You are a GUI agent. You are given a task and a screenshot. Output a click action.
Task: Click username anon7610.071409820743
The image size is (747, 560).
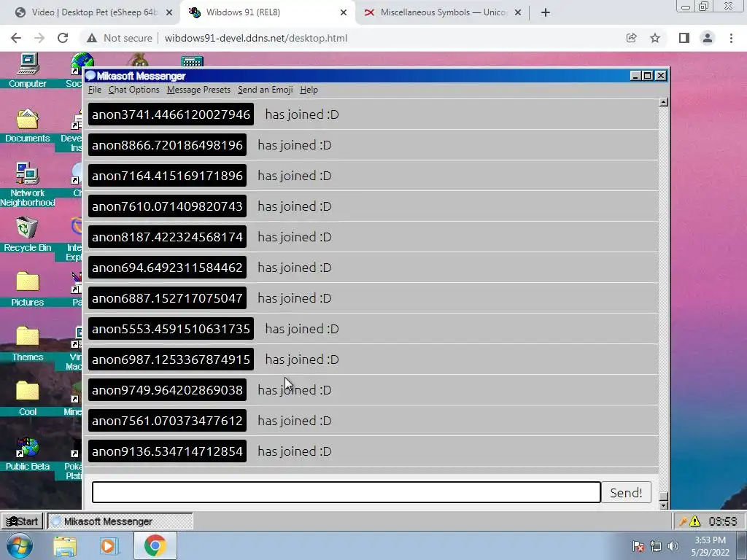pyautogui.click(x=167, y=206)
